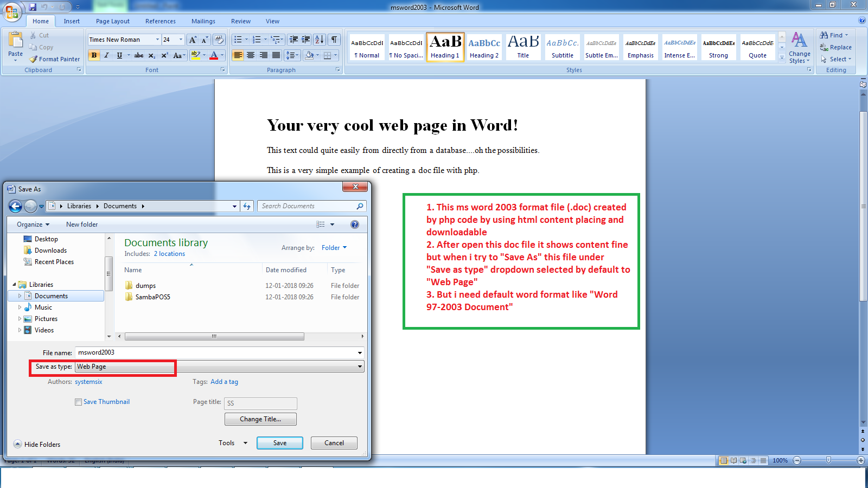Click Hide Folders
868x488 pixels.
coord(37,444)
